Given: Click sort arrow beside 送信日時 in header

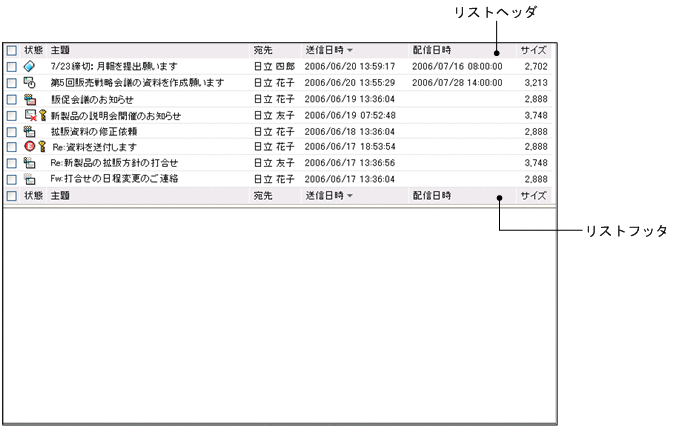Looking at the screenshot, I should coord(350,51).
